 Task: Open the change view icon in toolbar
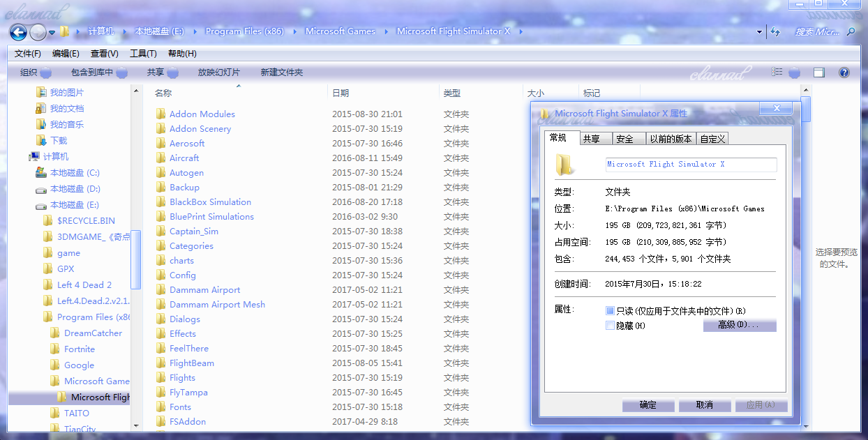pos(777,73)
